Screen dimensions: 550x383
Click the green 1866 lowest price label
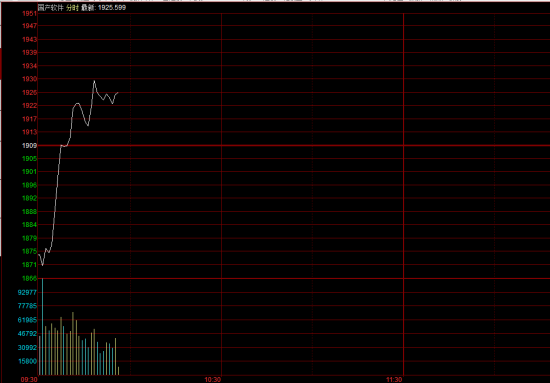pyautogui.click(x=30, y=278)
